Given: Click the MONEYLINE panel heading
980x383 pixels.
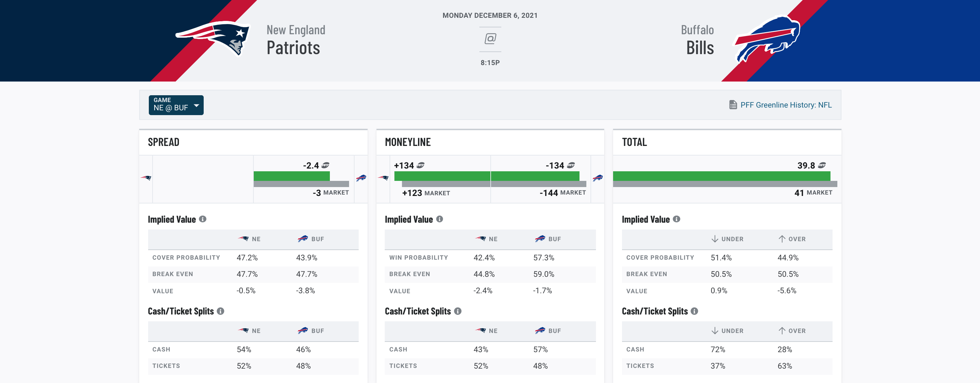Looking at the screenshot, I should click(408, 142).
